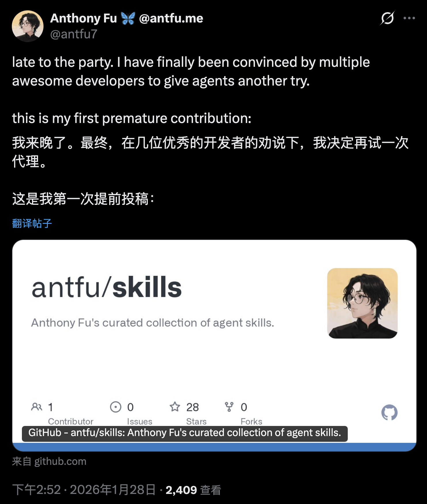Open the antfu/skills repository title
The image size is (427, 504).
pos(107,287)
